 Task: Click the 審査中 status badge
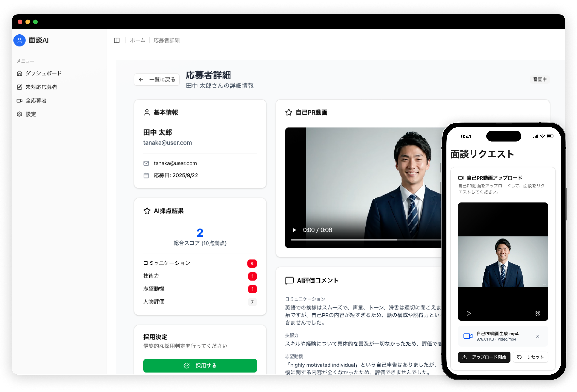point(540,79)
